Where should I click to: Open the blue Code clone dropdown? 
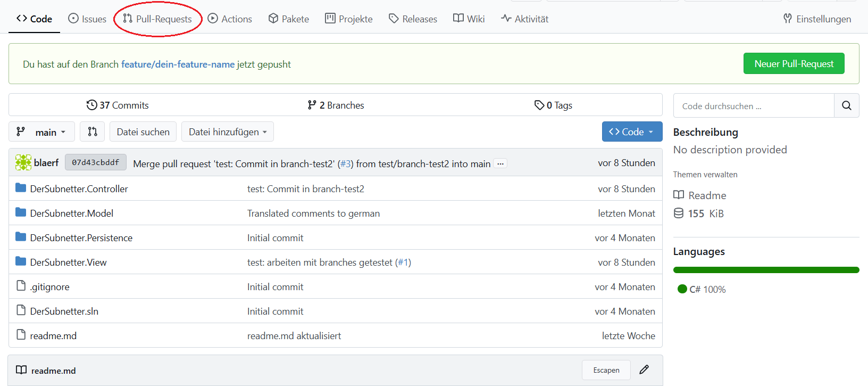pyautogui.click(x=631, y=132)
